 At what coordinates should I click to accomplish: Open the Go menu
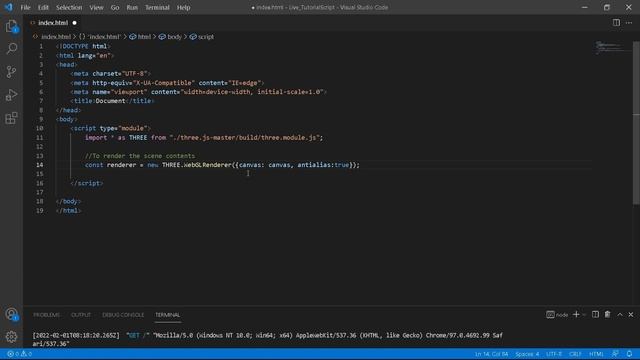[115, 7]
